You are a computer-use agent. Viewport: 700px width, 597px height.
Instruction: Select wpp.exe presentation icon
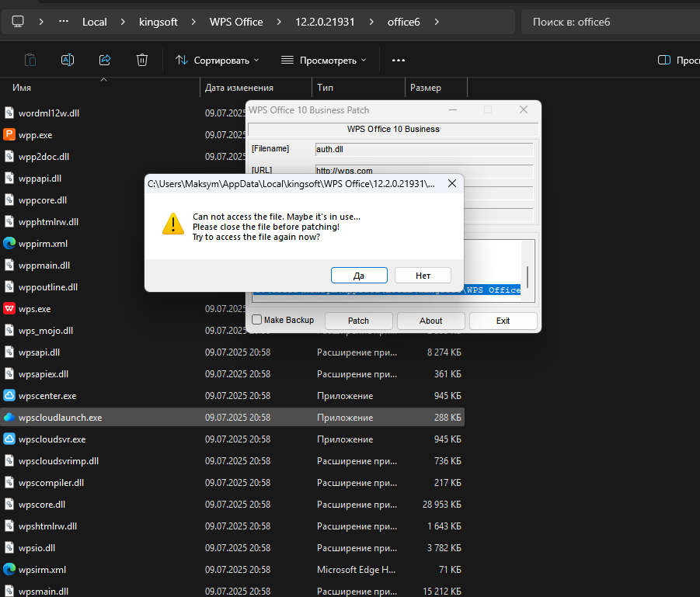9,134
